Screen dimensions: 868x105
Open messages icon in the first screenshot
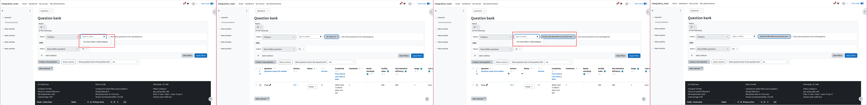tap(188, 4)
